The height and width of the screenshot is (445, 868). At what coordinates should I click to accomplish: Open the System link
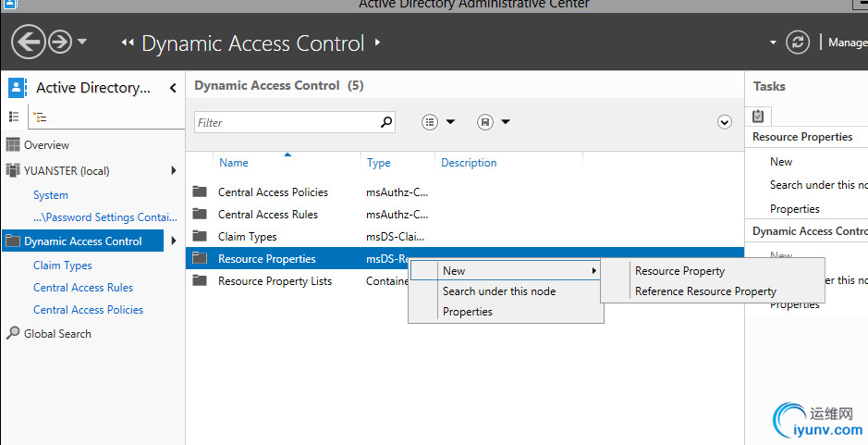[50, 195]
